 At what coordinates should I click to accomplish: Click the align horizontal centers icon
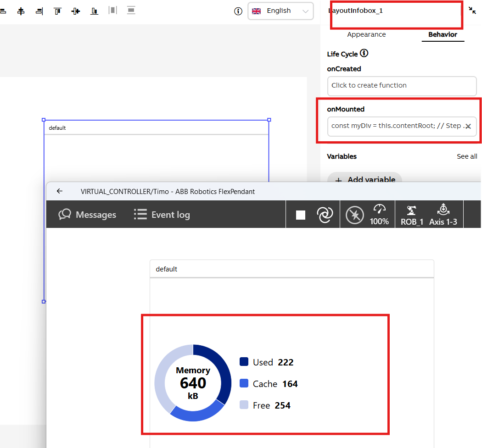pyautogui.click(x=21, y=11)
